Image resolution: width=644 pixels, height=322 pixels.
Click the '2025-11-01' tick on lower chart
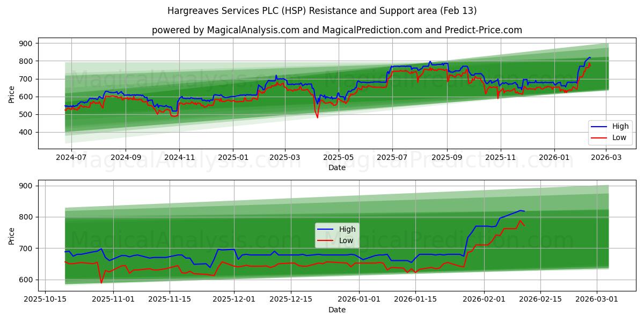pos(113,300)
